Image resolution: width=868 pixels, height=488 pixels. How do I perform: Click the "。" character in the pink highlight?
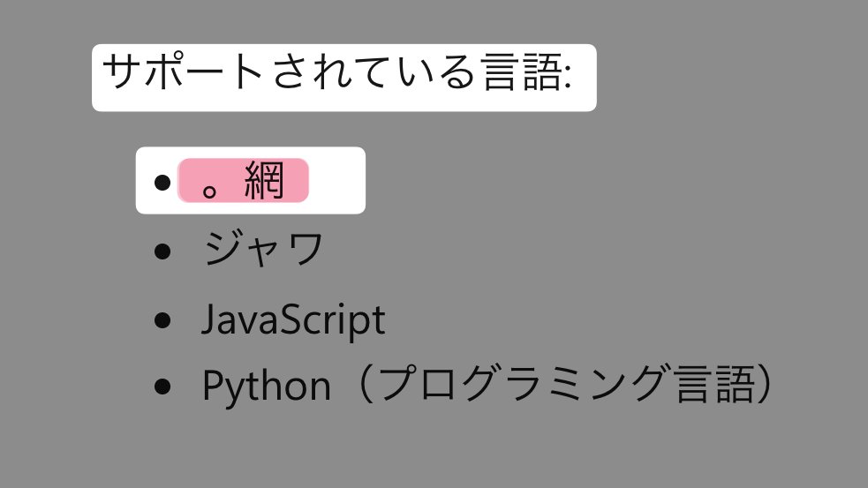click(212, 189)
